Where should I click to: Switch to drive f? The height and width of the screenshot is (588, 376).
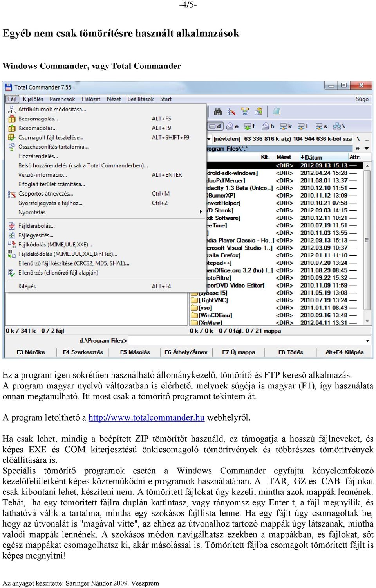pos(249,126)
